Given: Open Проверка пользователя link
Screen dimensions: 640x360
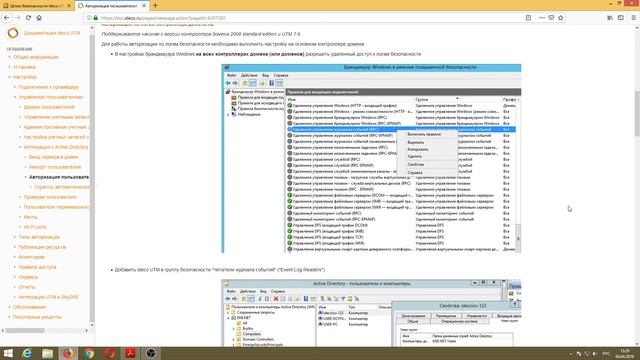Looking at the screenshot, I should click(x=50, y=197).
